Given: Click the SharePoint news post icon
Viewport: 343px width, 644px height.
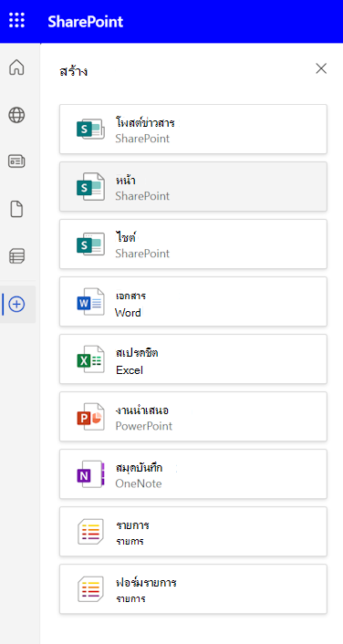Looking at the screenshot, I should point(90,129).
